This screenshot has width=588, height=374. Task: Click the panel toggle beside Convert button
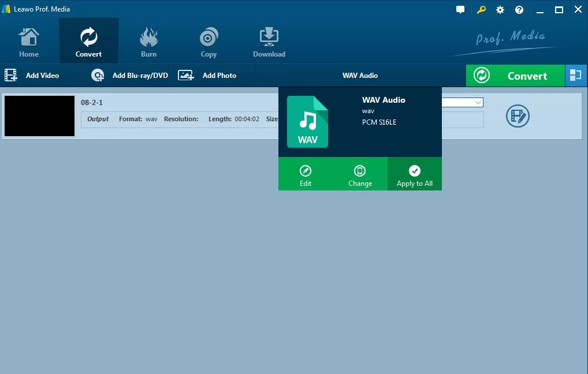click(576, 75)
